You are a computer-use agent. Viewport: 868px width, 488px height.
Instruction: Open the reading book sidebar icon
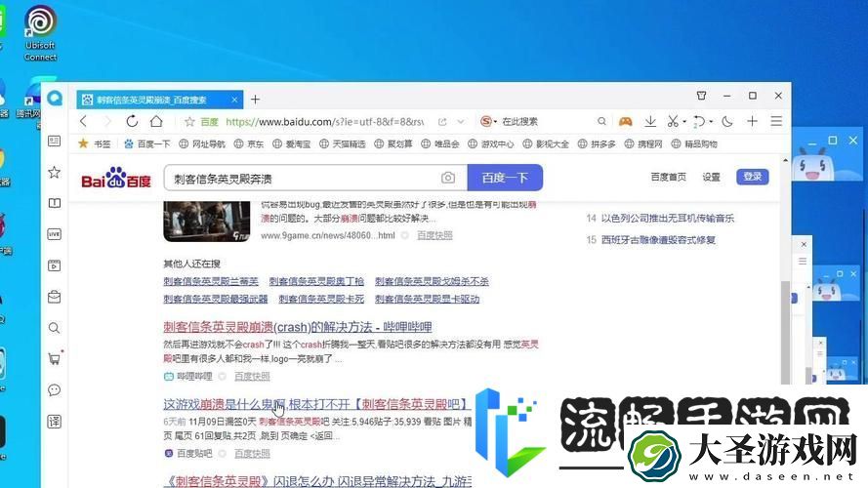[55, 203]
